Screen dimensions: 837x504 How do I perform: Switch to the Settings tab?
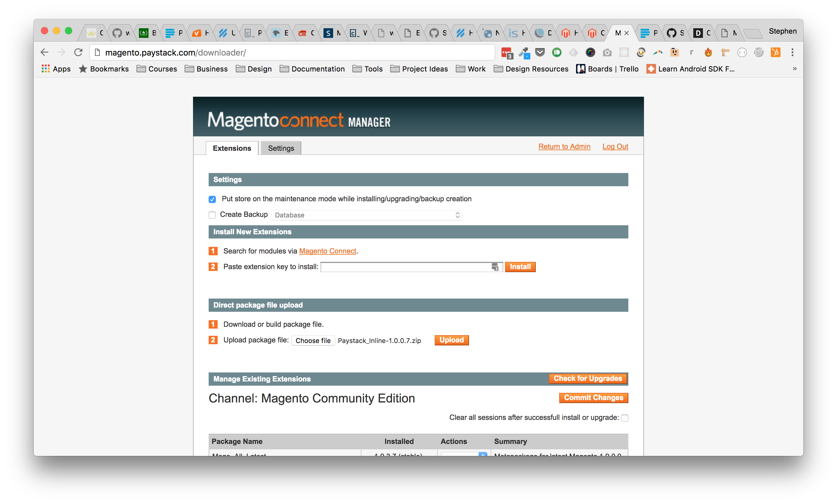point(281,148)
